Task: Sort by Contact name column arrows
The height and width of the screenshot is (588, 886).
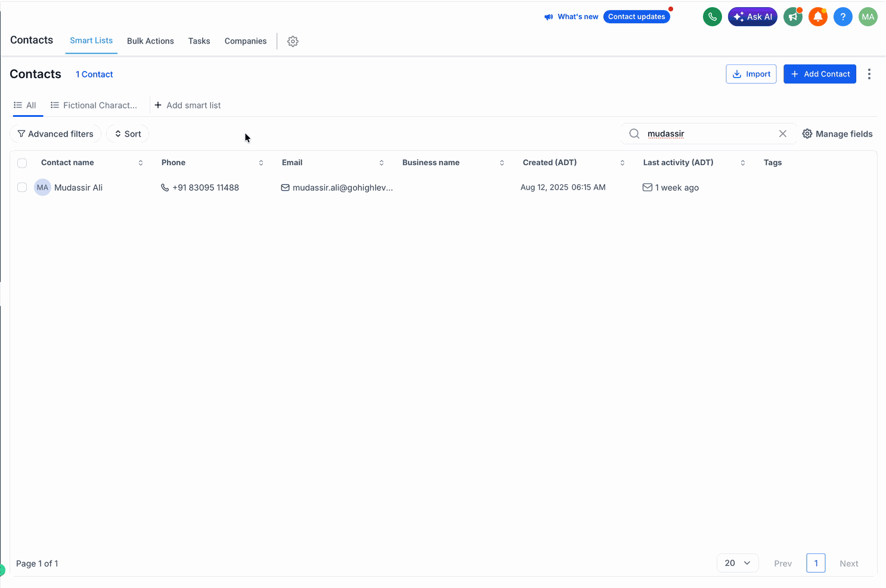Action: click(x=141, y=163)
